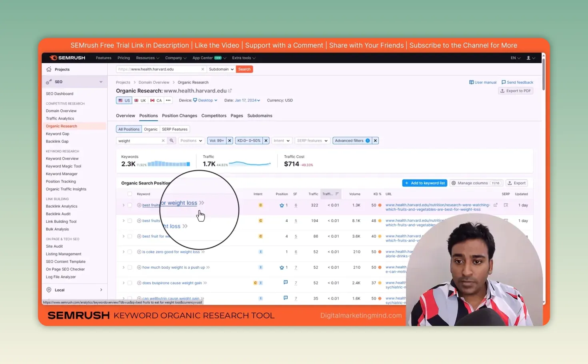Check the 'how much body weight' row checkbox
This screenshot has height=364, width=588.
(130, 268)
